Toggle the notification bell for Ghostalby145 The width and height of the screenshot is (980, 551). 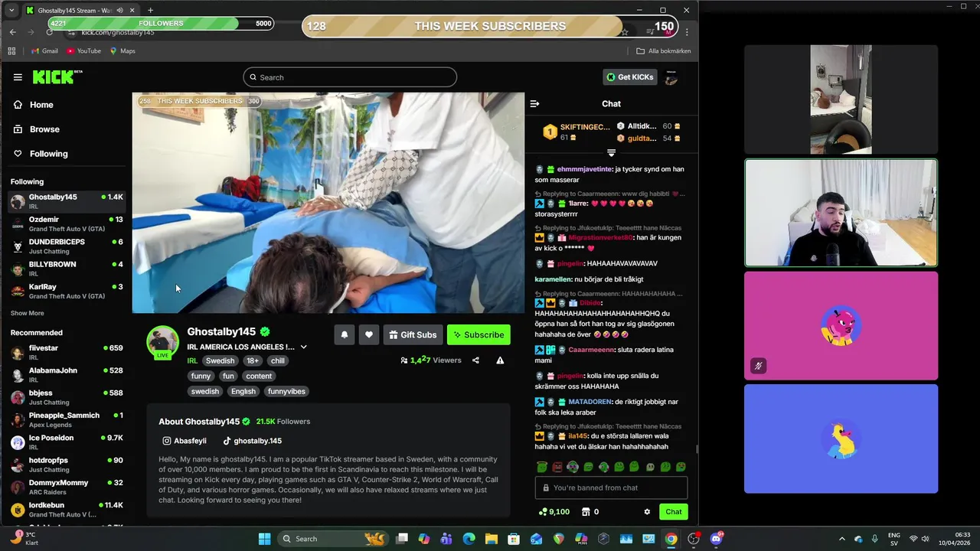(345, 334)
